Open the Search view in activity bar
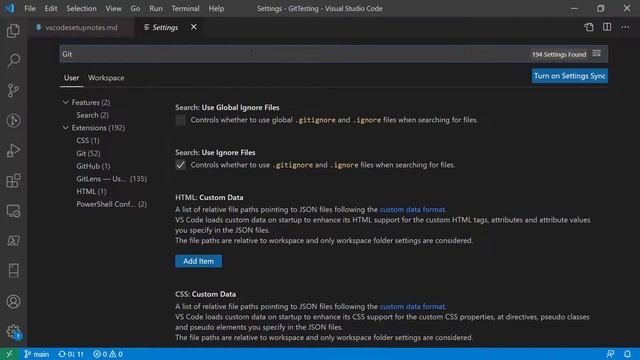The width and height of the screenshot is (640, 360). (x=13, y=61)
